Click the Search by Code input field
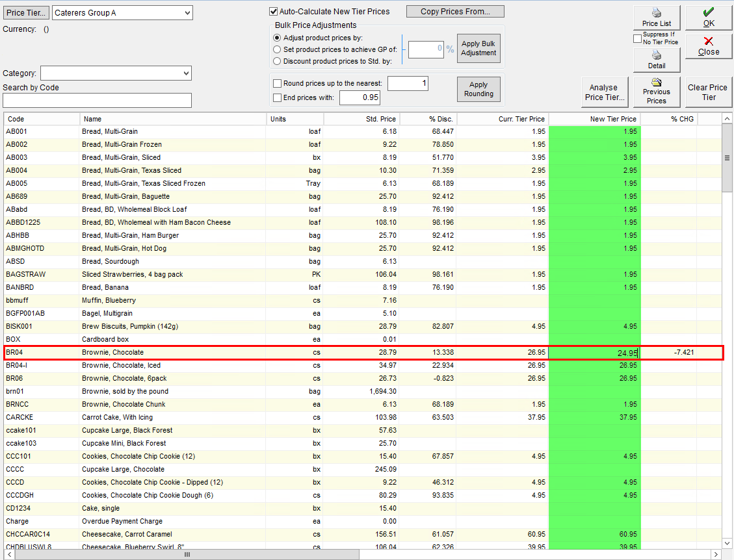734x560 pixels. point(98,100)
